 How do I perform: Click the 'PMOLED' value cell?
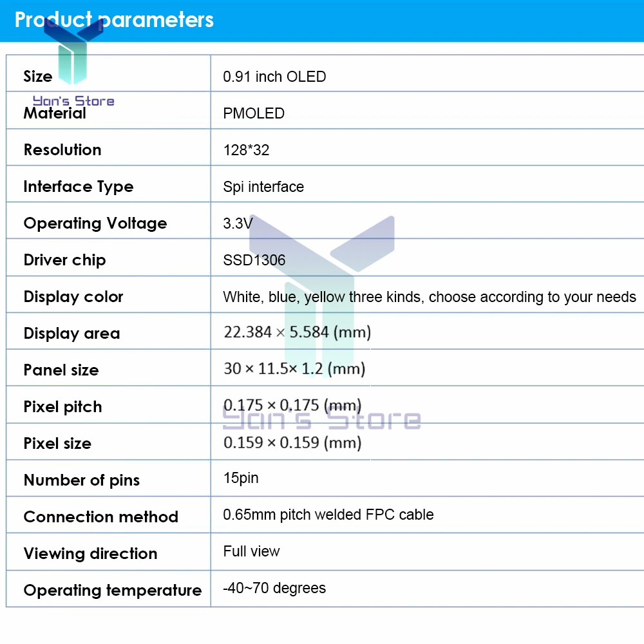[x=254, y=113]
